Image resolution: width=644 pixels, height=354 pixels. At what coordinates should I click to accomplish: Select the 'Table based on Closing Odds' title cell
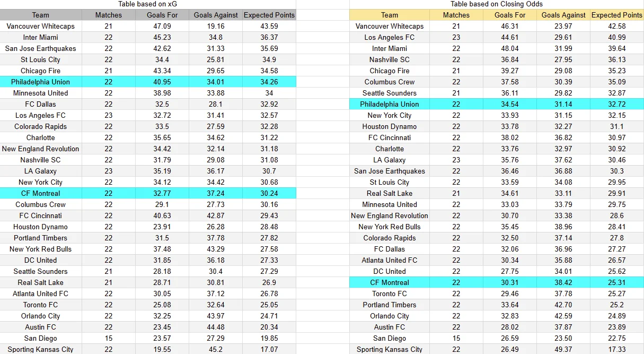(x=497, y=4)
